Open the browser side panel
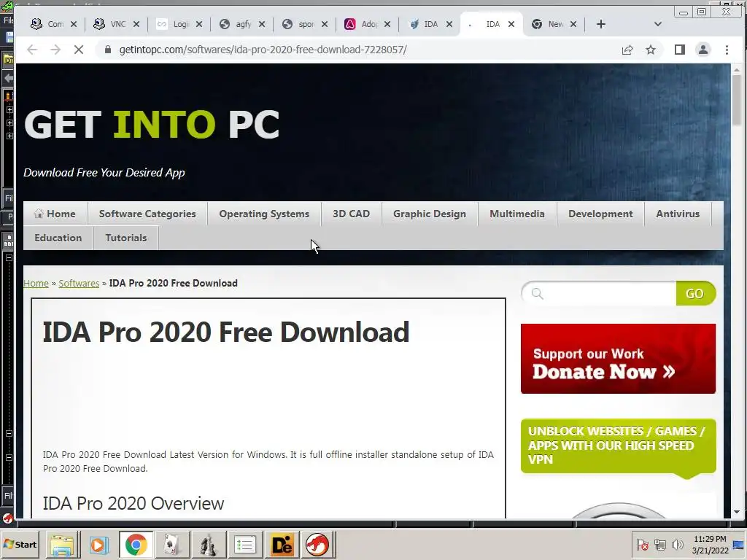Screen dimensions: 747x560 pyautogui.click(x=680, y=50)
